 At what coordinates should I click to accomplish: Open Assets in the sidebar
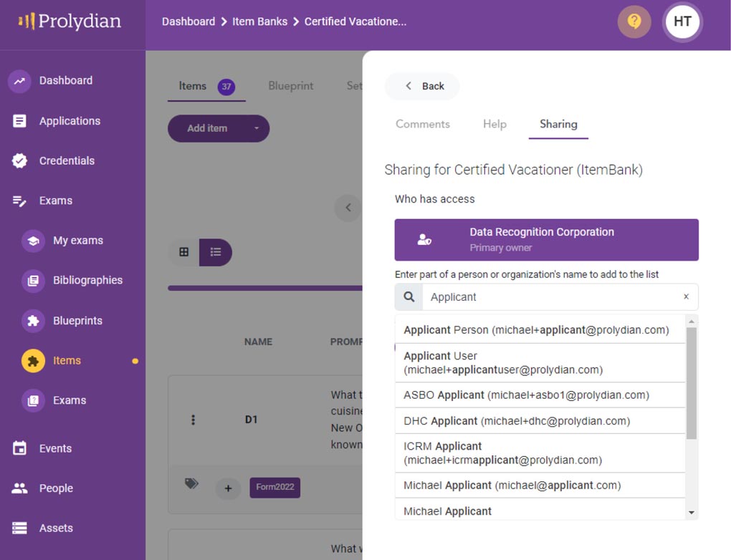point(56,528)
